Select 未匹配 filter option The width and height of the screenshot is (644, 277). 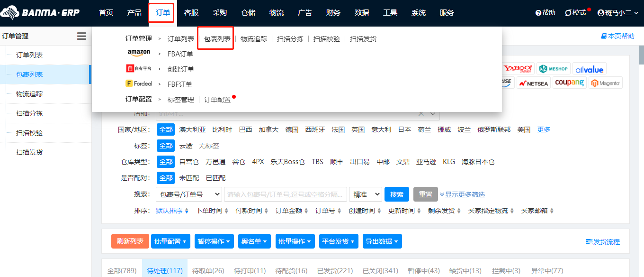189,178
